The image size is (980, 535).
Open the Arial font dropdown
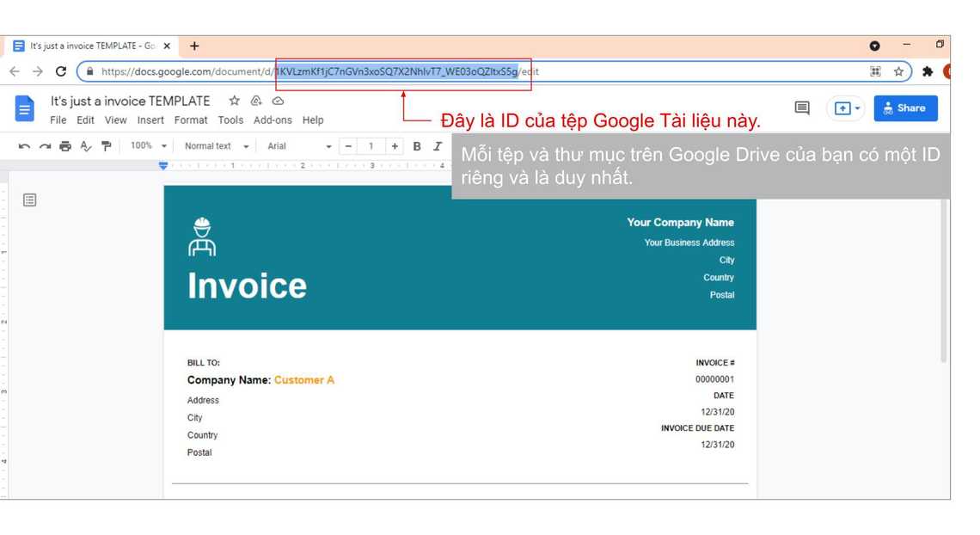pyautogui.click(x=299, y=146)
